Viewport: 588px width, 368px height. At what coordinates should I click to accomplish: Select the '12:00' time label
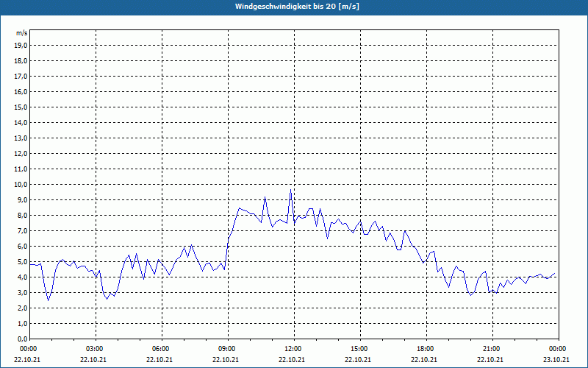click(x=294, y=349)
